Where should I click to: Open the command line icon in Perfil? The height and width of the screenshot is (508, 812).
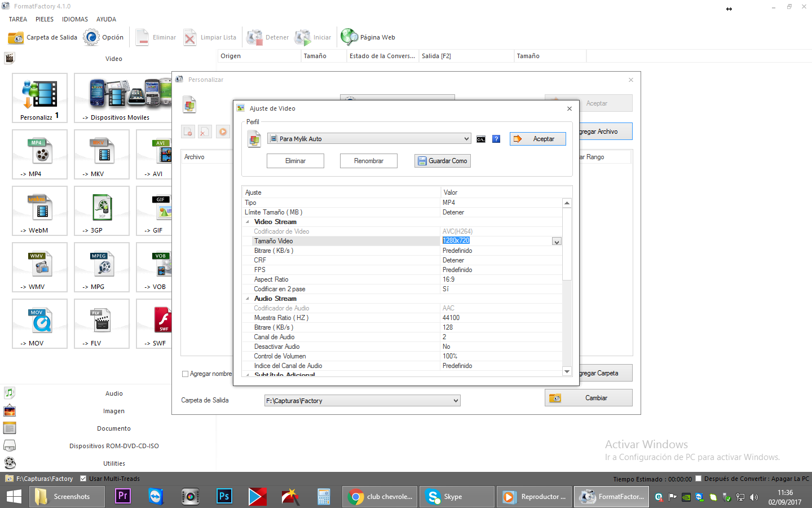(x=481, y=139)
